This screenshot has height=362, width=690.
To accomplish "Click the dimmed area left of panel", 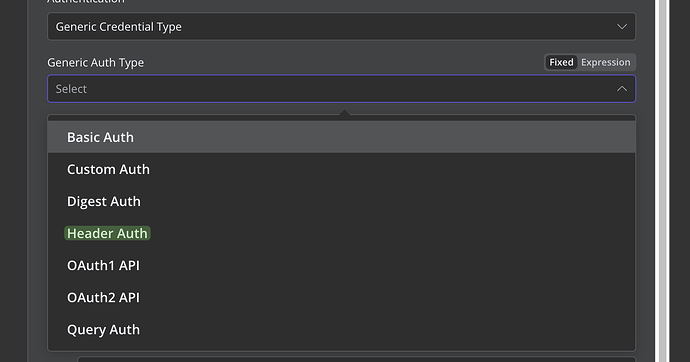I will [x=14, y=181].
